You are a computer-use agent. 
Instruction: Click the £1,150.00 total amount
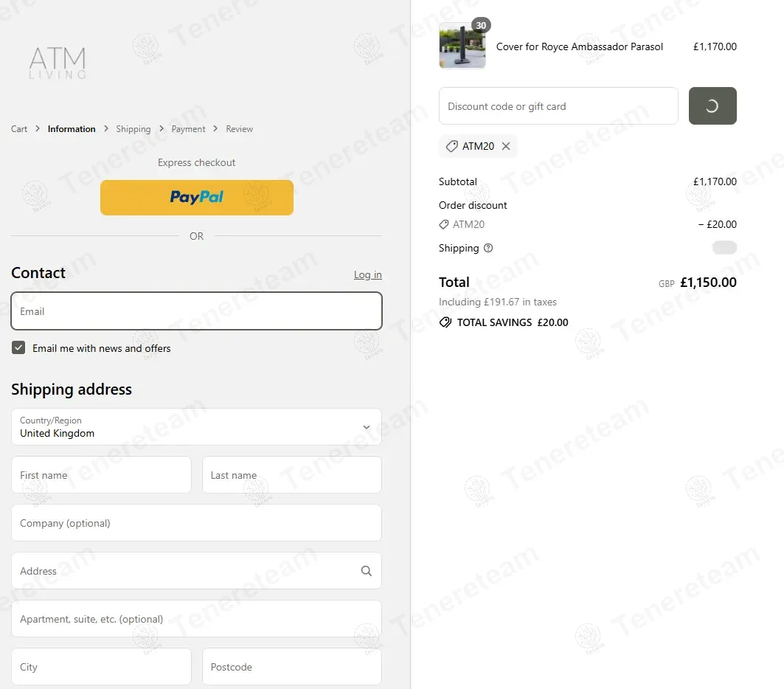pyautogui.click(x=708, y=283)
